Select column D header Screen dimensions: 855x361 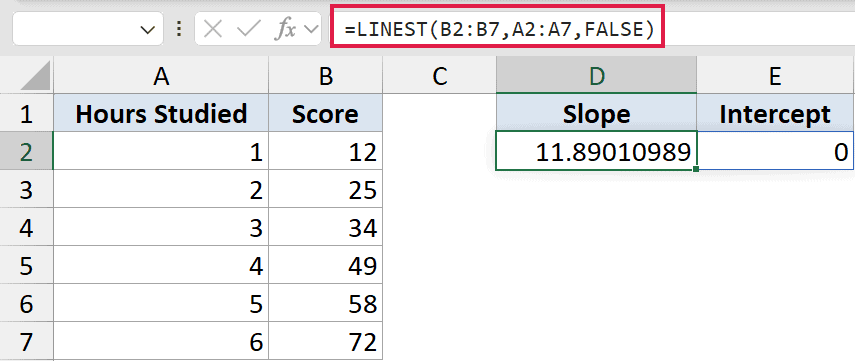[x=597, y=76]
